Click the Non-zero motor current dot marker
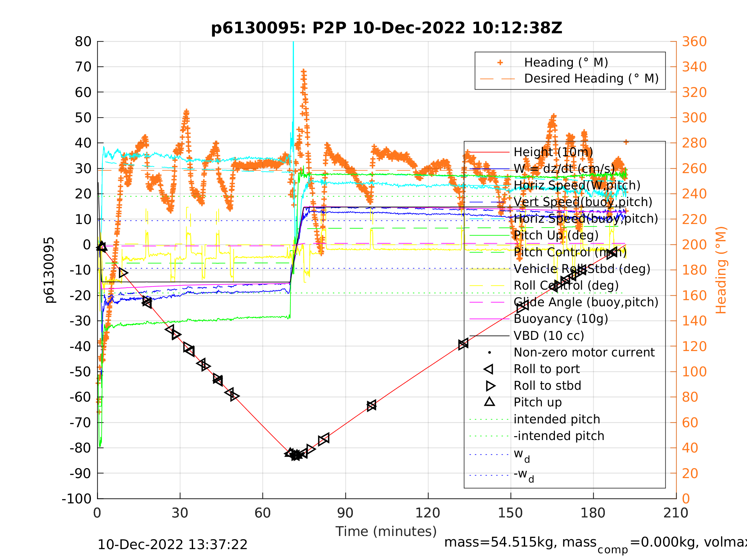 tap(490, 353)
